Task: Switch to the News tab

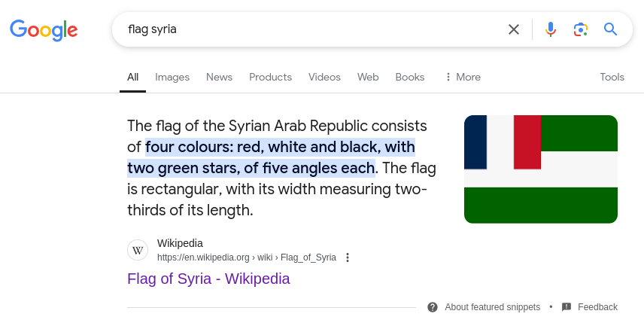Action: point(219,77)
